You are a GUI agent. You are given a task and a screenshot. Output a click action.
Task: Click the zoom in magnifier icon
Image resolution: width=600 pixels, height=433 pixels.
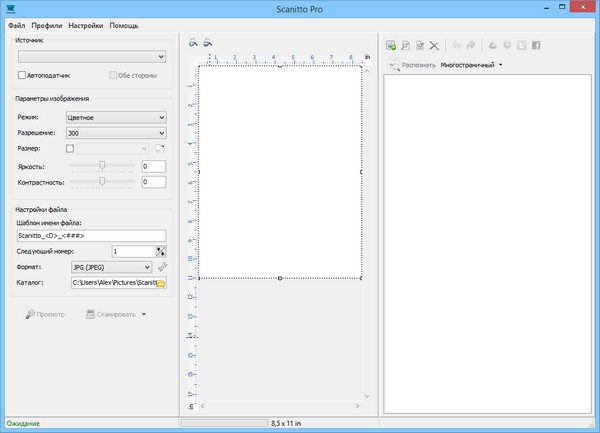tap(195, 43)
